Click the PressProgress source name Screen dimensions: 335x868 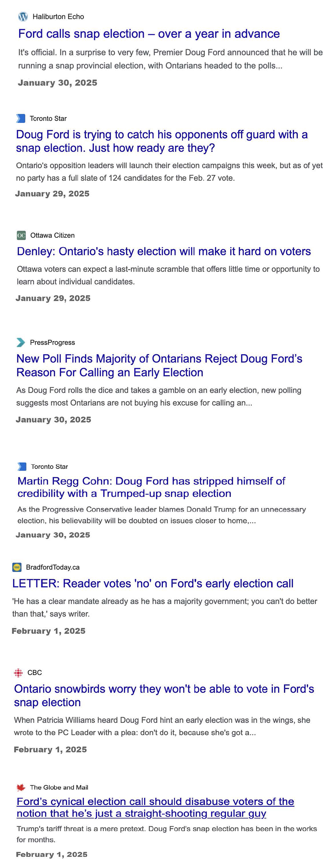click(x=53, y=342)
